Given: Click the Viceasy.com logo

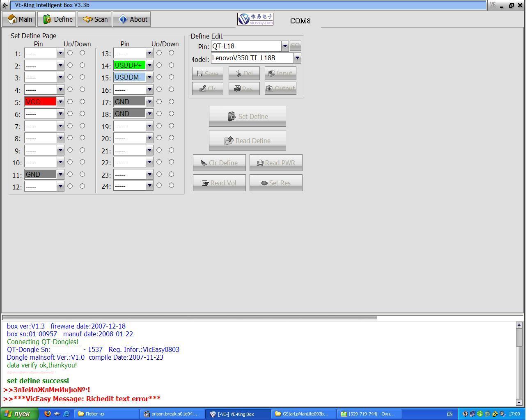Looking at the screenshot, I should pos(255,19).
